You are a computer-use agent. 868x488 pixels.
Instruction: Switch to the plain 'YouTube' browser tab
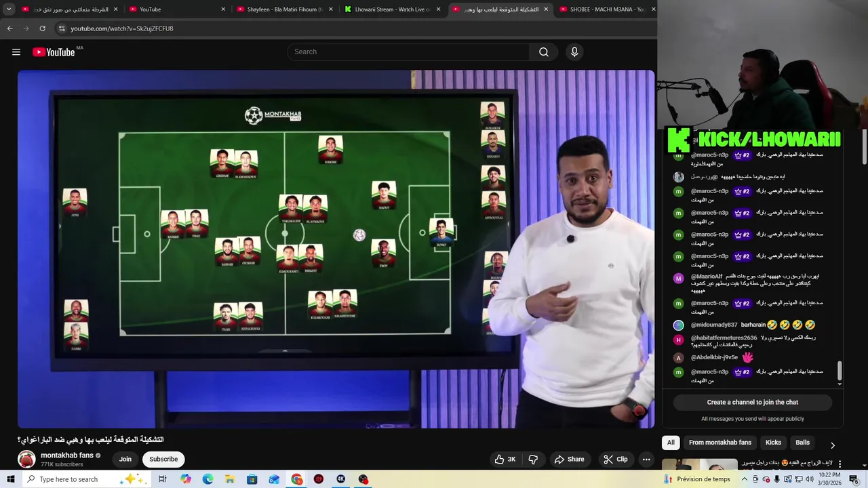(x=177, y=9)
